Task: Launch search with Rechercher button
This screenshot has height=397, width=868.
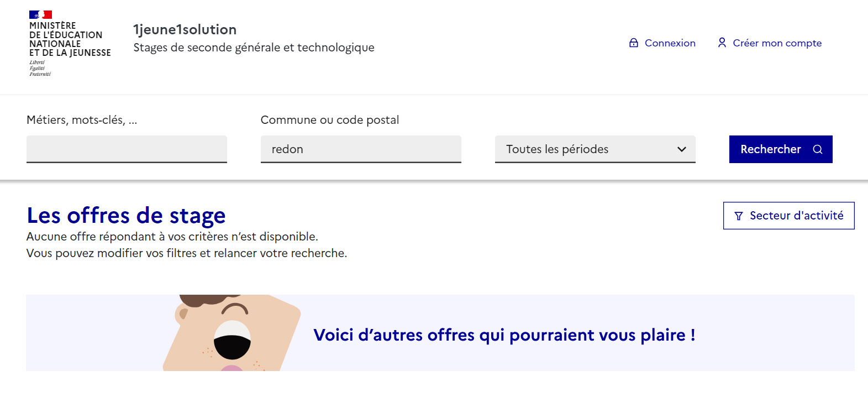Action: (781, 149)
